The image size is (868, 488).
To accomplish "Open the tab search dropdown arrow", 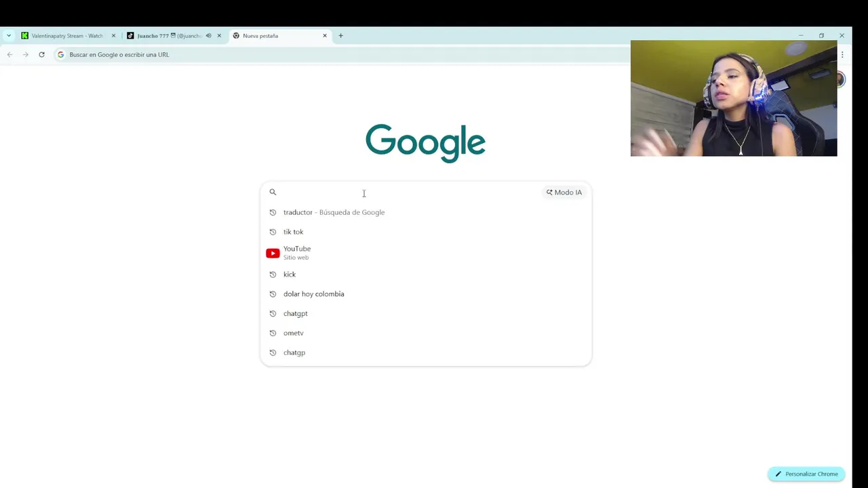I will click(9, 36).
